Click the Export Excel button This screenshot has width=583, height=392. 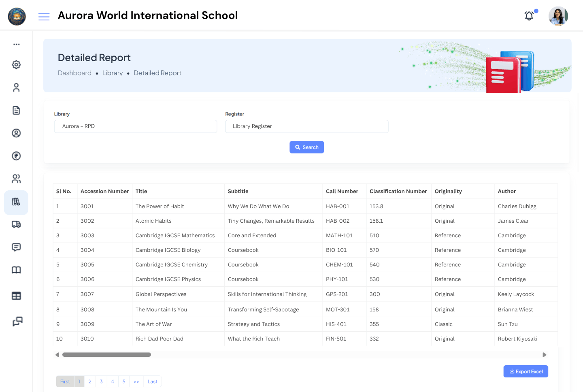coord(526,371)
